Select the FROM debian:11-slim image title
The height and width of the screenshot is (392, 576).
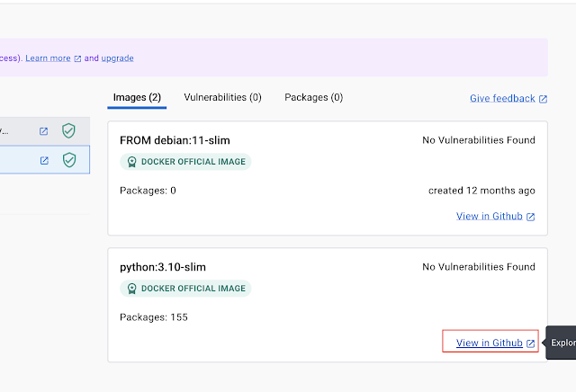tap(175, 140)
